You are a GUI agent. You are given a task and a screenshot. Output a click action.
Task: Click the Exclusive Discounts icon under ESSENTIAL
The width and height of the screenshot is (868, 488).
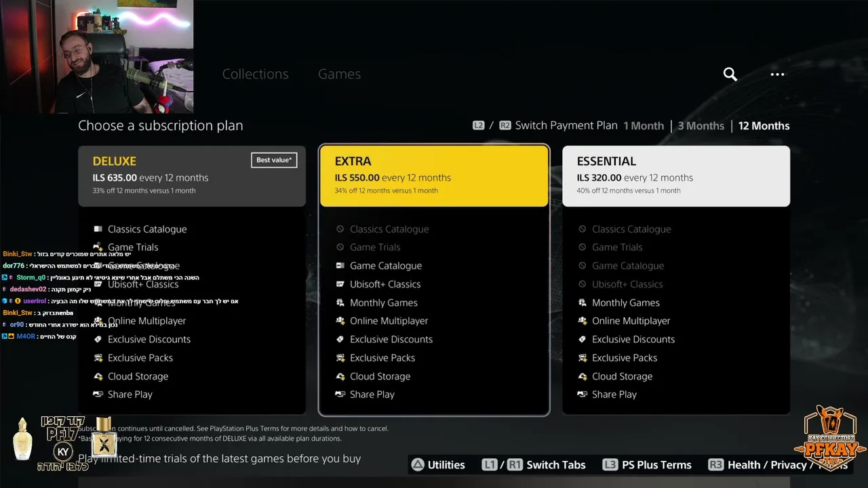[583, 339]
